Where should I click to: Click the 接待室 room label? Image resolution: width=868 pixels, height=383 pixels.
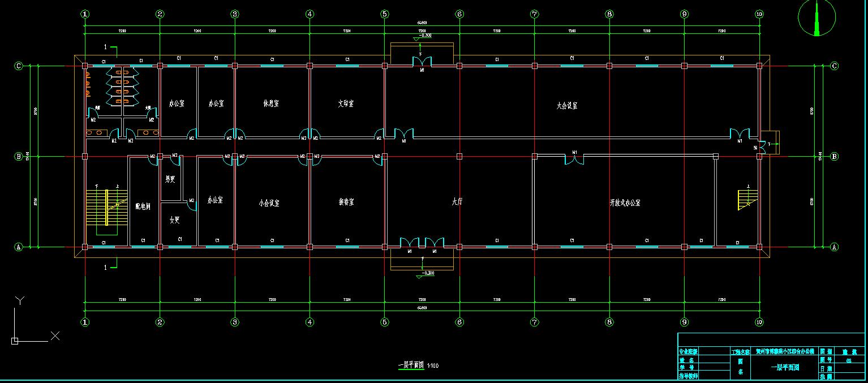(346, 202)
